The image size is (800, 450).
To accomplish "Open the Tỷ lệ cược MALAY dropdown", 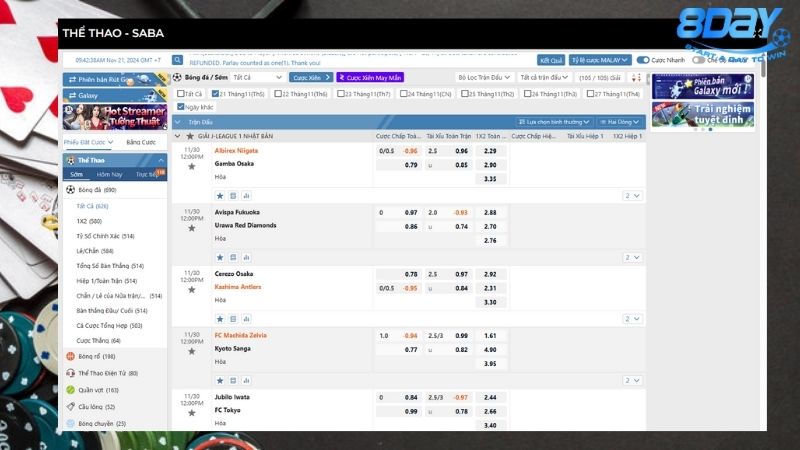I will point(600,60).
